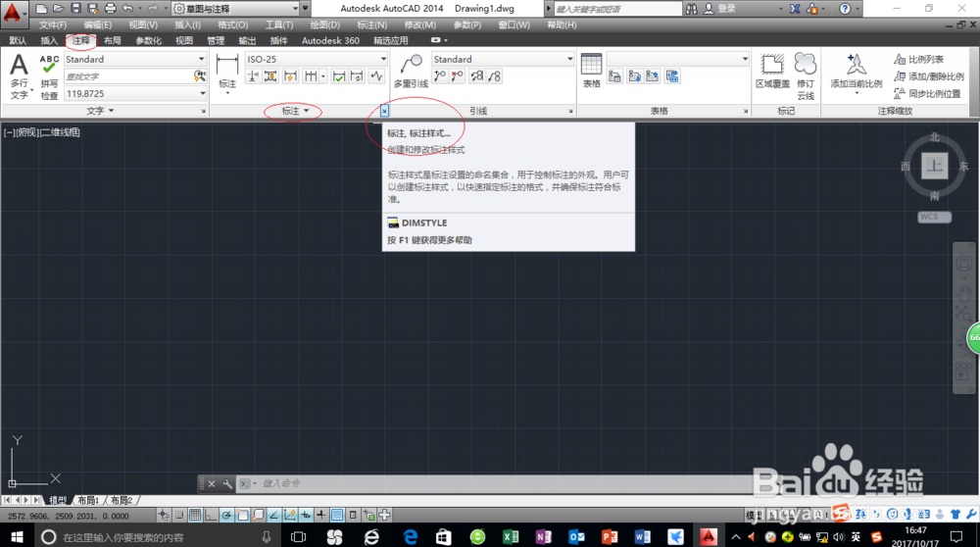Click the 比例列表 scale list button
This screenshot has width=980, height=547.
(x=918, y=60)
